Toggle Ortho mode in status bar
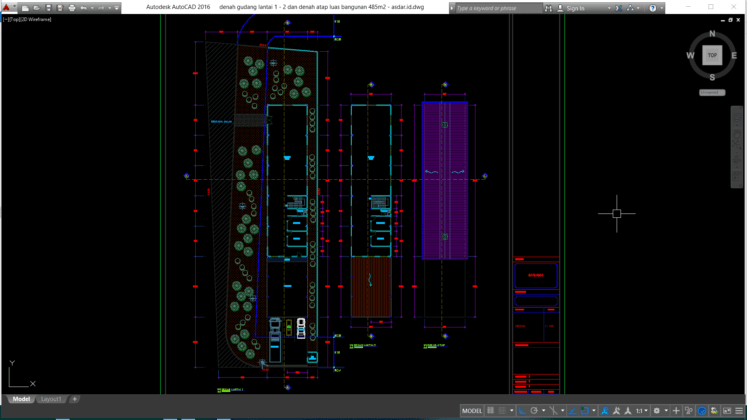The height and width of the screenshot is (420, 747). (522, 411)
